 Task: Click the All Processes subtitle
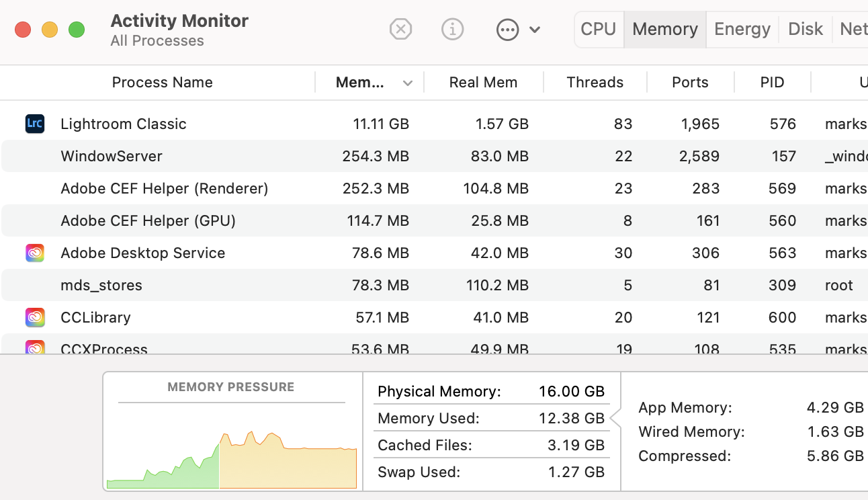pyautogui.click(x=157, y=41)
